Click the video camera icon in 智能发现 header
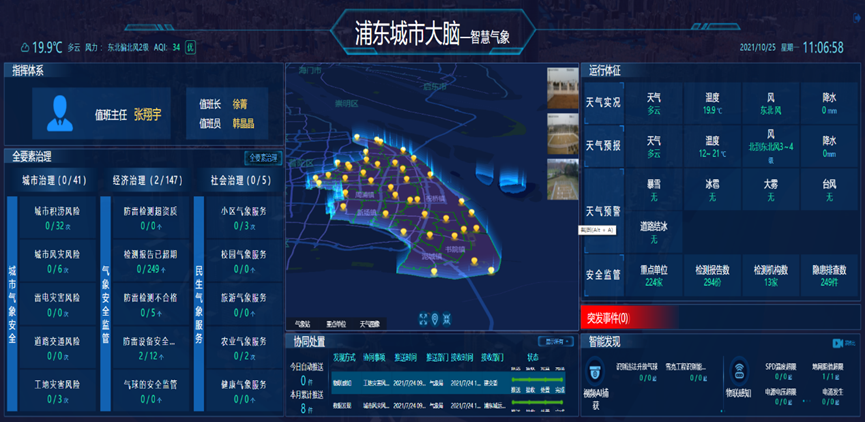Image resolution: width=865 pixels, height=422 pixels. pos(838,344)
